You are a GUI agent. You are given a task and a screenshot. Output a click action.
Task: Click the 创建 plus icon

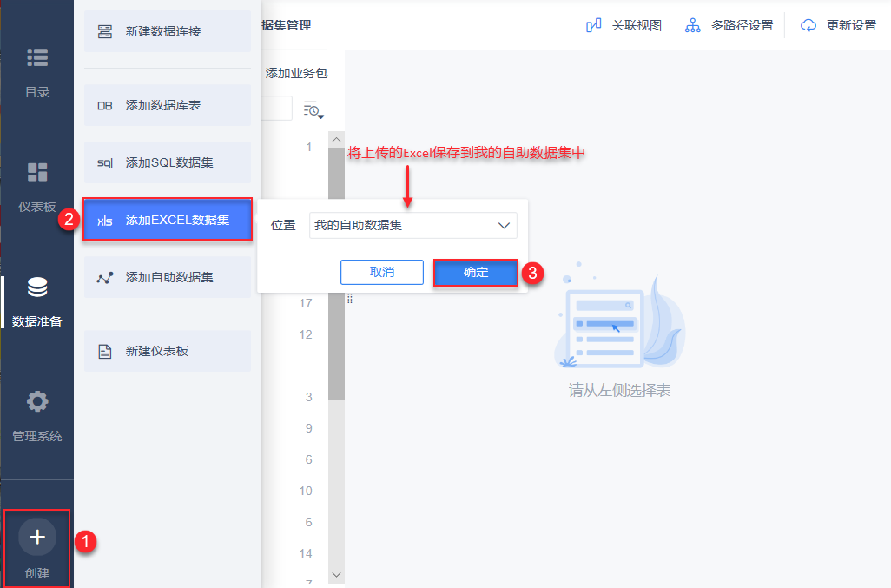click(37, 537)
